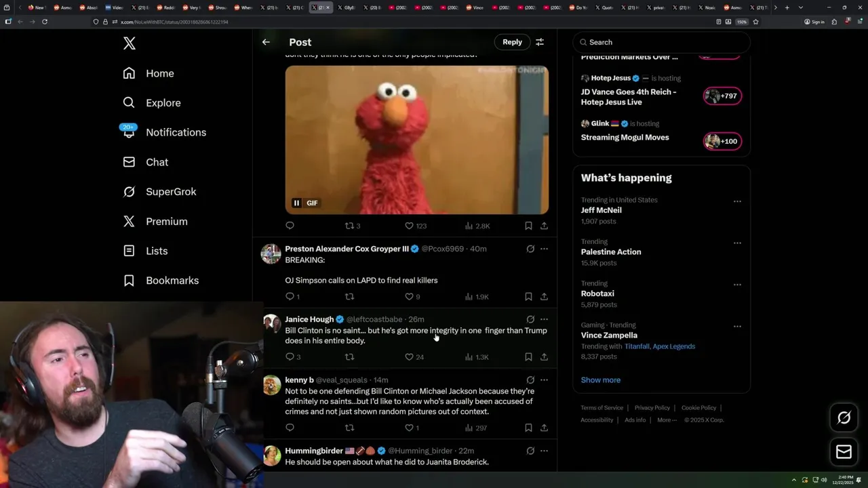This screenshot has height=488, width=868.
Task: Expand the More footer menu
Action: click(667, 420)
